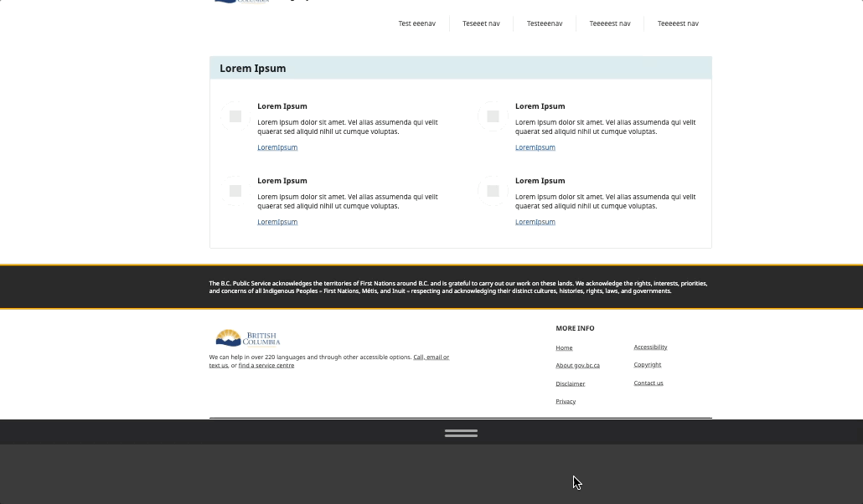Open the Privacy footer link
Screen dimensions: 863x504
pyautogui.click(x=566, y=401)
